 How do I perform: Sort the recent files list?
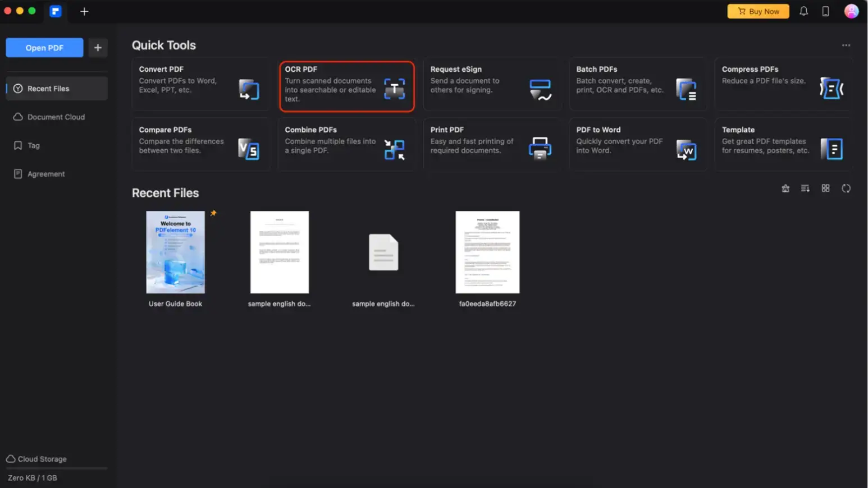point(805,188)
